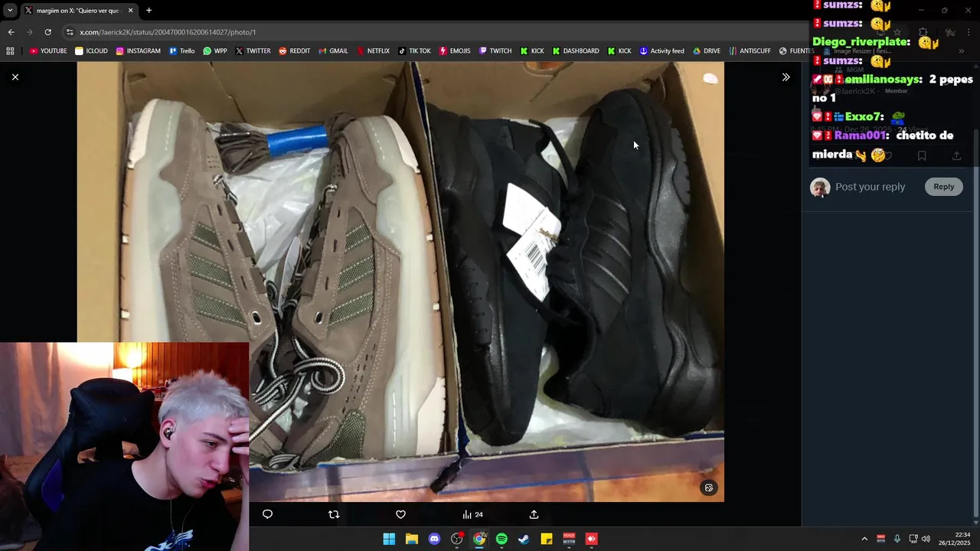Open the view analytics icon showing 24
Screen dimensions: 980x551
[472, 514]
